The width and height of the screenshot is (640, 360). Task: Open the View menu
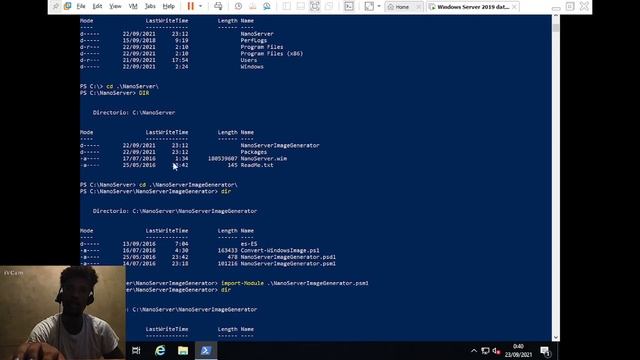(115, 6)
